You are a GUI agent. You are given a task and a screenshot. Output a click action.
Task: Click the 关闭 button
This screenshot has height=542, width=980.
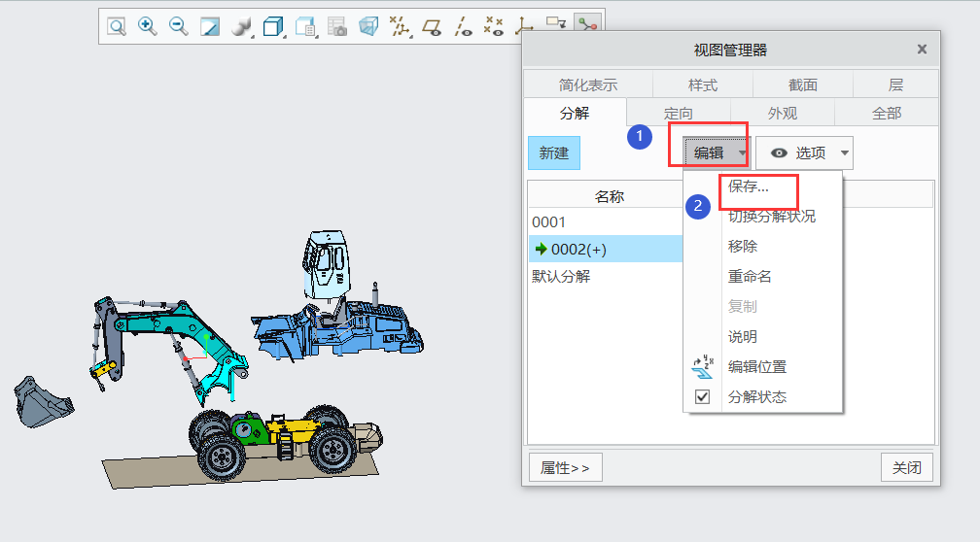point(907,468)
